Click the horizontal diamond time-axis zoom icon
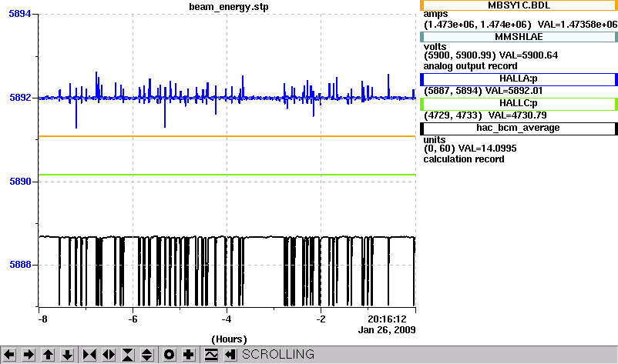This screenshot has width=618, height=364. coord(109,355)
